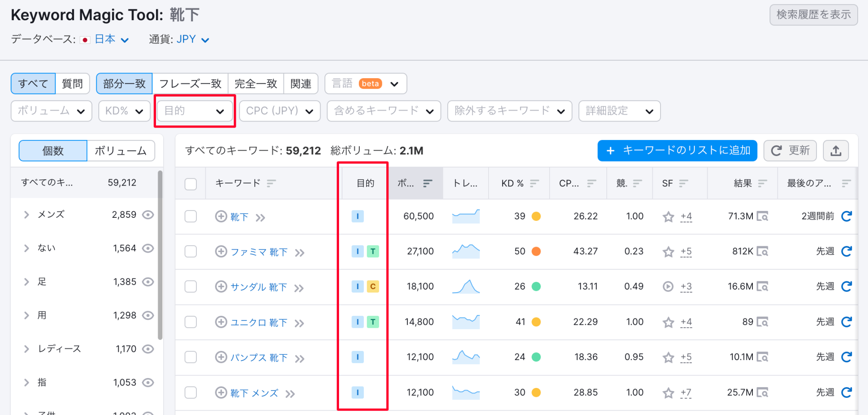Click the orange KD dot for ファミマ 靴下
Screen dimensions: 868x415
pos(536,251)
